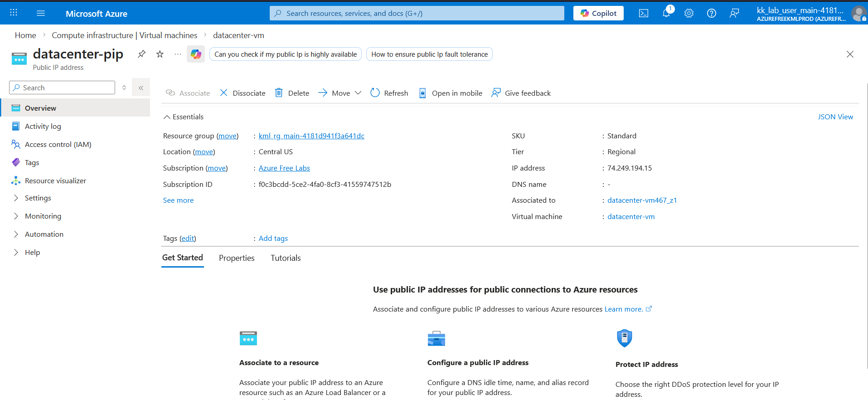Collapse the left navigation sidebar
This screenshot has height=400, width=868.
(x=141, y=88)
